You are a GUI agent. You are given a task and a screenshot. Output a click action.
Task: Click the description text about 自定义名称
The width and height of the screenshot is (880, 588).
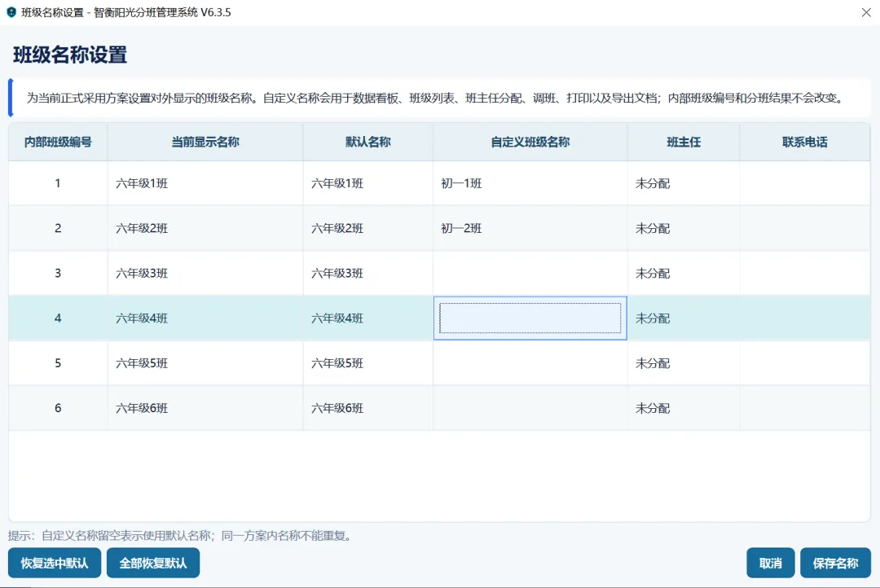[435, 99]
